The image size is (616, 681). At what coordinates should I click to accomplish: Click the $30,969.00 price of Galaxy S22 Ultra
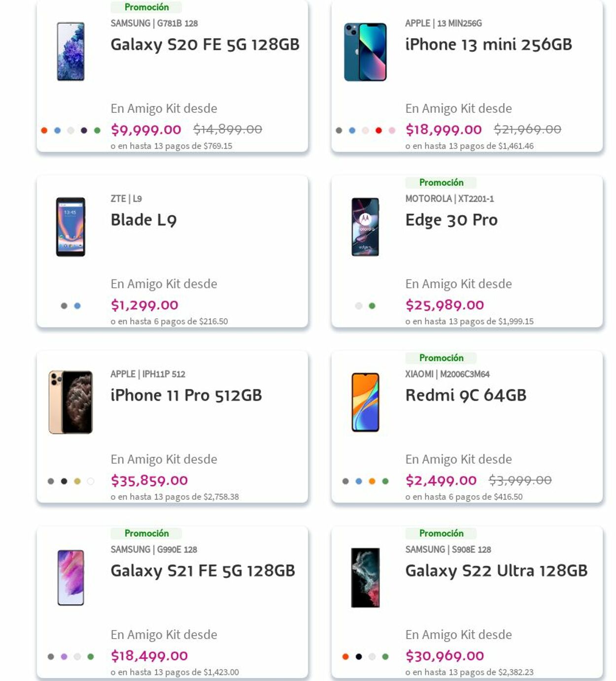tap(445, 656)
